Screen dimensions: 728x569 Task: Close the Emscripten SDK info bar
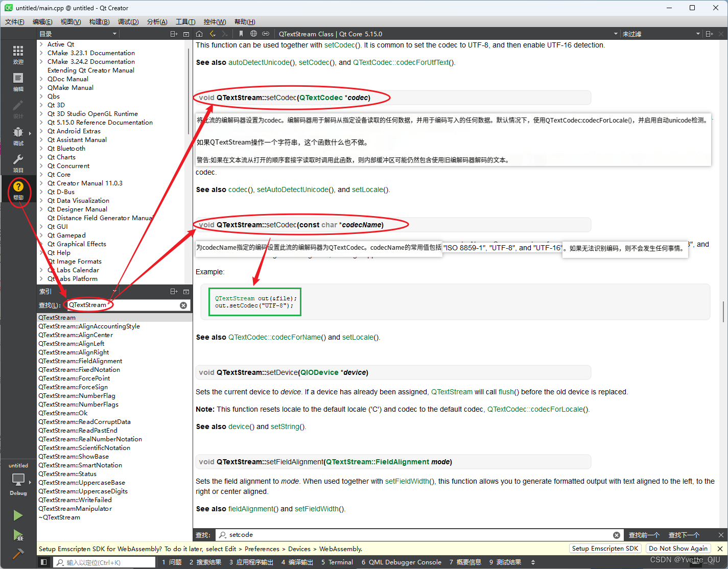(x=720, y=549)
